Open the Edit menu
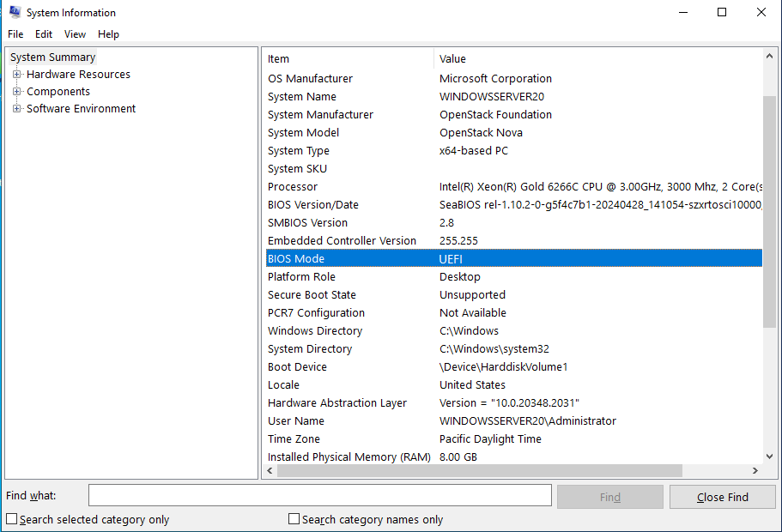Screen dimensions: 782x532 pos(44,34)
